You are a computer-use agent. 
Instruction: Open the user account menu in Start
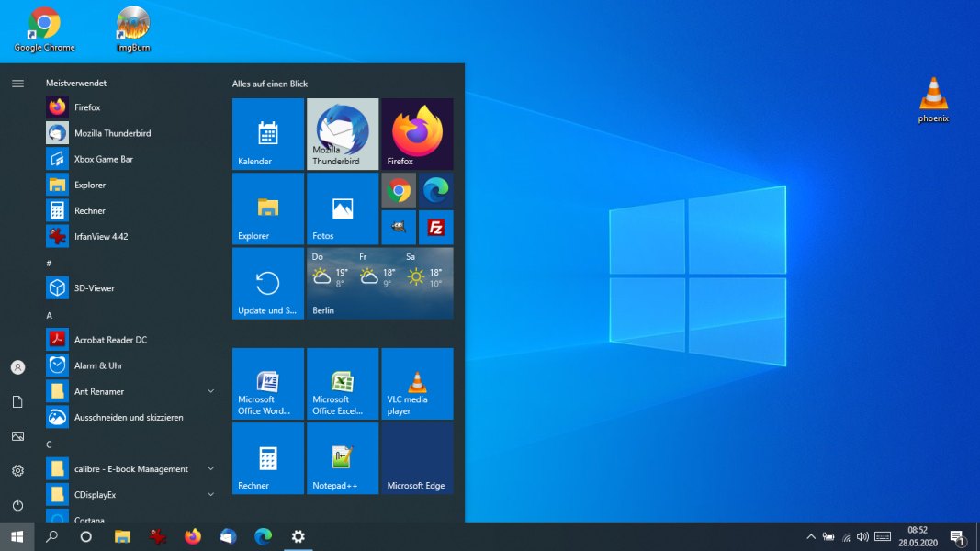(x=17, y=367)
